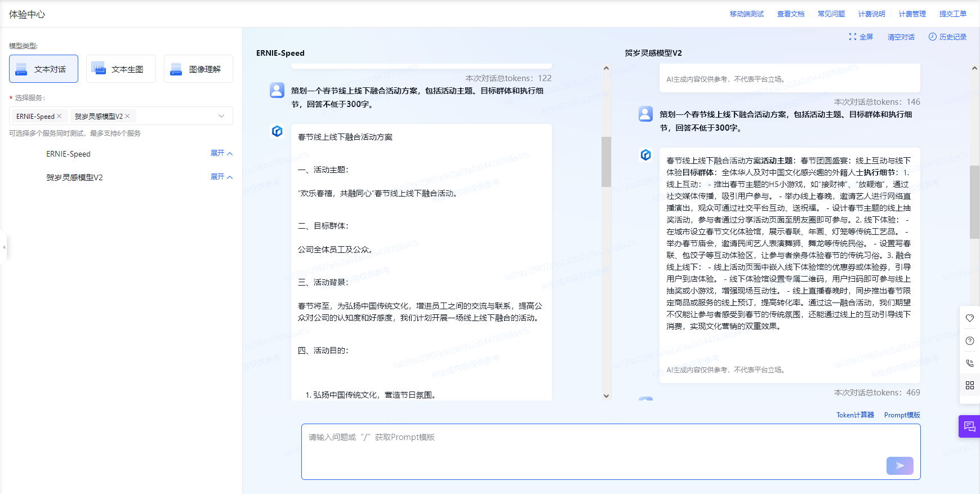
Task: Click '公司全体员工及公众。' line
Action: pyautogui.click(x=337, y=250)
